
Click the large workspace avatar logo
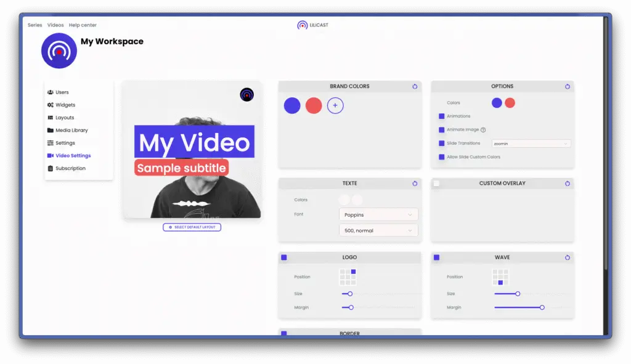59,51
